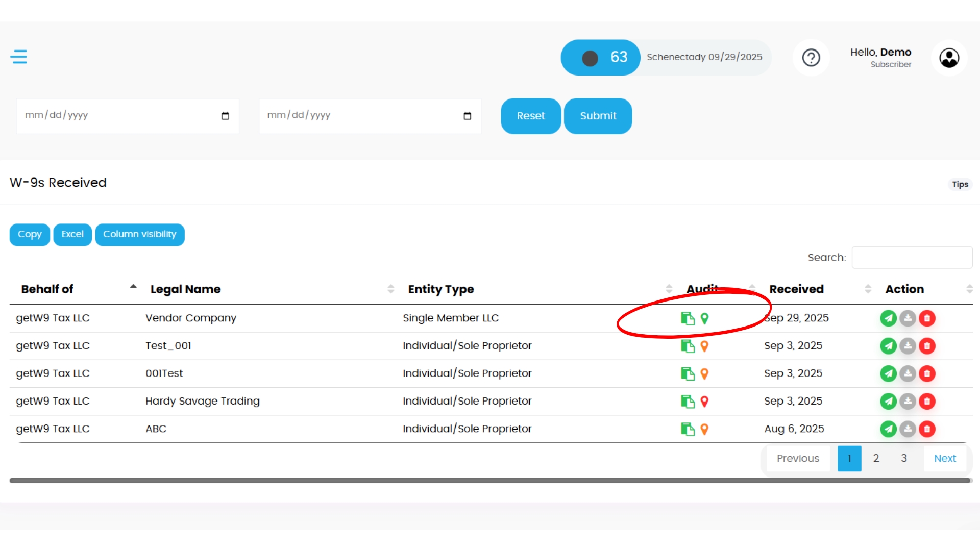Screen dimensions: 980x551
Task: Delete the Hardy Savage Trading row
Action: click(927, 402)
